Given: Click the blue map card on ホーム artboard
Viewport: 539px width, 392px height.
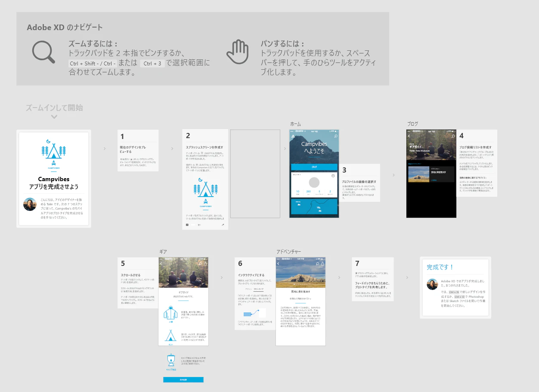Looking at the screenshot, I should (314, 207).
